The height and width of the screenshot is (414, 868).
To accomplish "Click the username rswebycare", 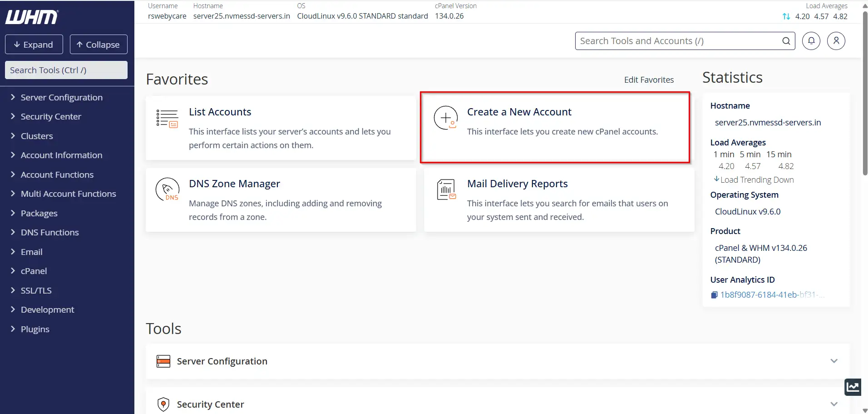I will pyautogui.click(x=167, y=16).
